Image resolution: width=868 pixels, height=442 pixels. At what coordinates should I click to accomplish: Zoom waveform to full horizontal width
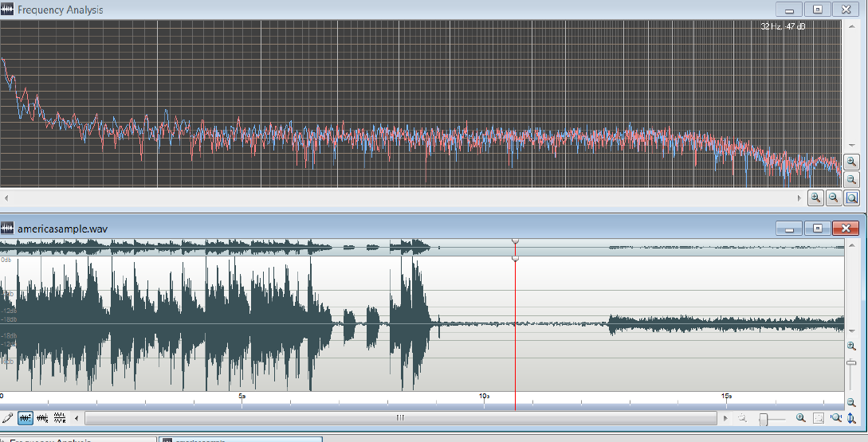click(x=836, y=418)
